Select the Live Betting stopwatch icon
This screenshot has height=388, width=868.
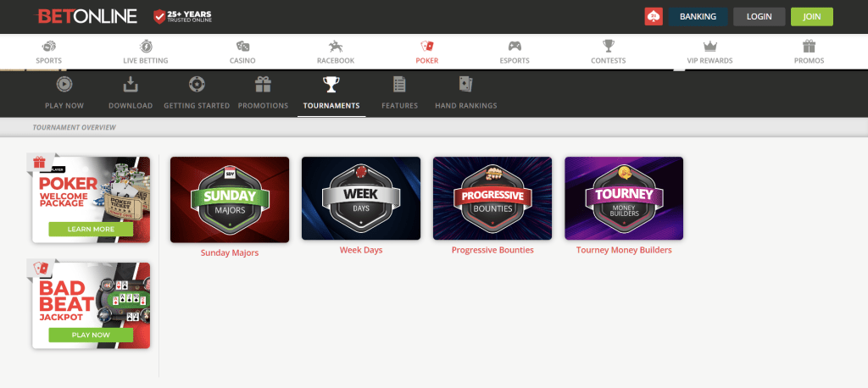point(146,46)
